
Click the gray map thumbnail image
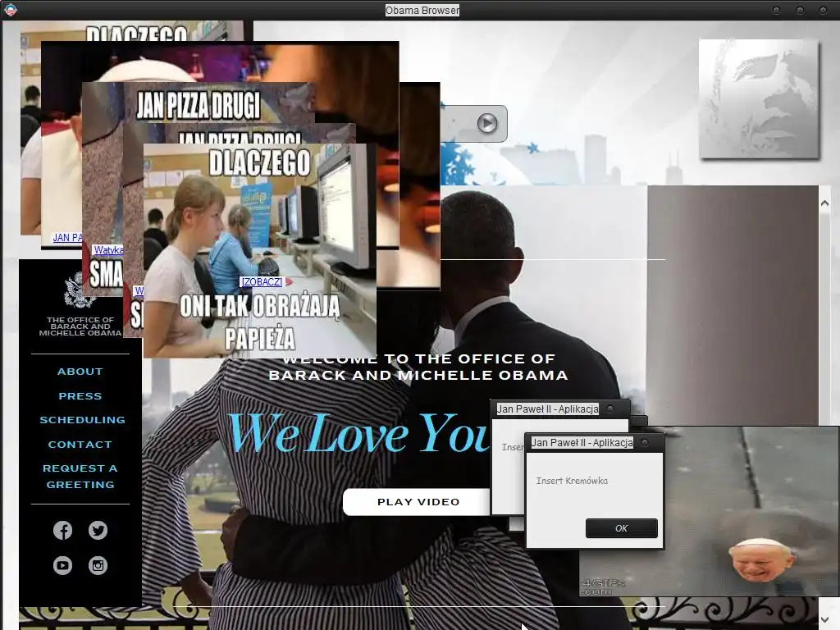(759, 99)
